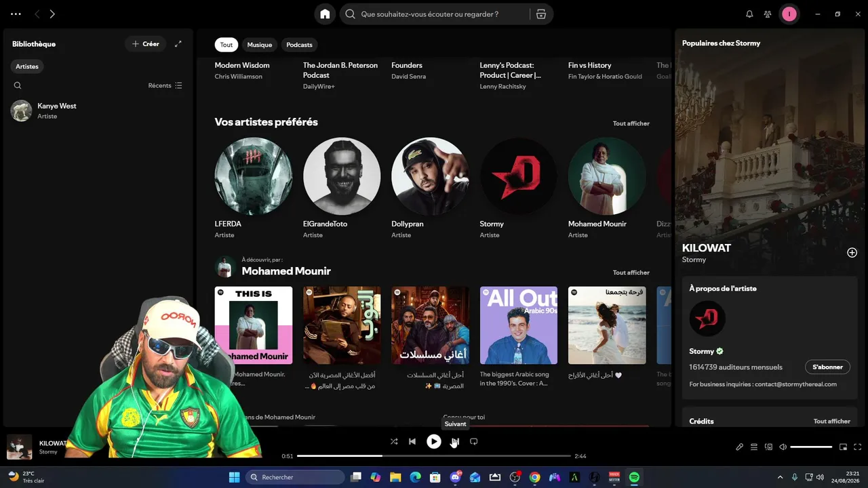Add KILOWAT to library with plus icon
Image resolution: width=868 pixels, height=488 pixels.
[x=852, y=253]
